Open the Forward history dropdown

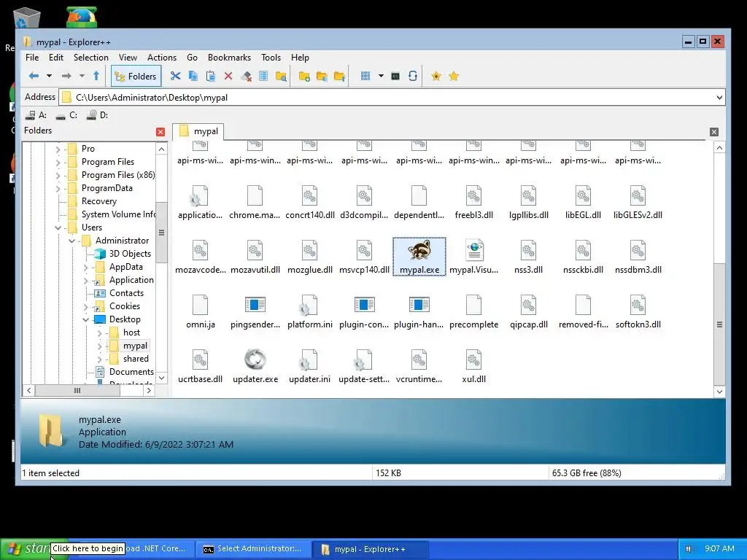(x=82, y=76)
